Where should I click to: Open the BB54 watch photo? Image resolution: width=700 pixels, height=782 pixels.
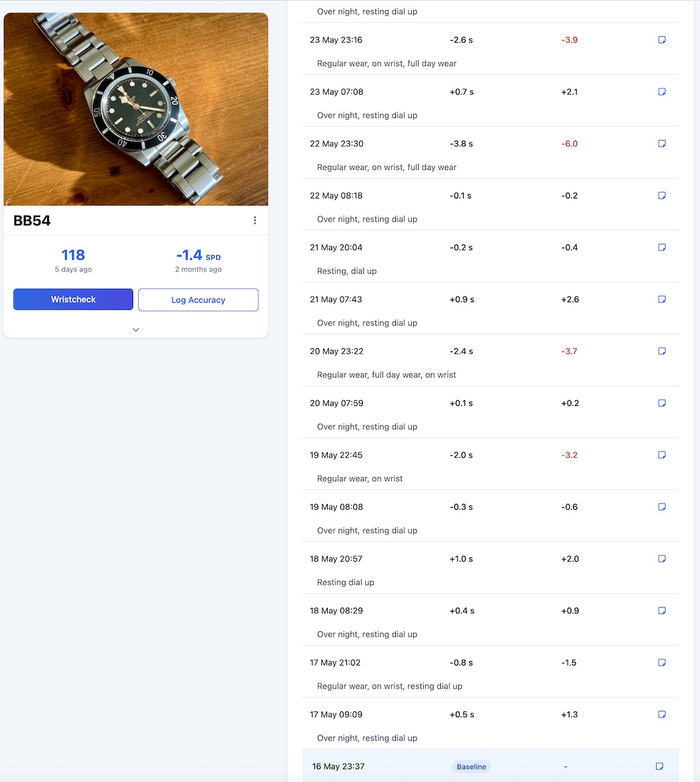coord(136,109)
